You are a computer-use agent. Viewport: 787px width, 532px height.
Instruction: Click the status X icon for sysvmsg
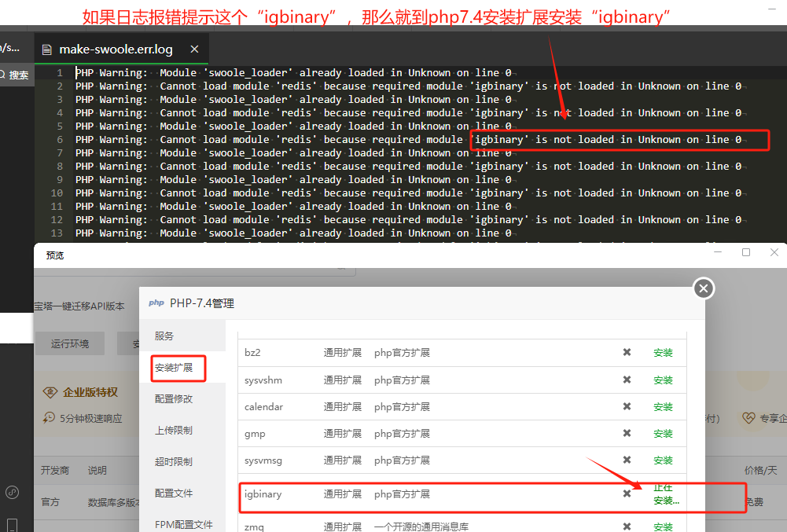tap(627, 460)
